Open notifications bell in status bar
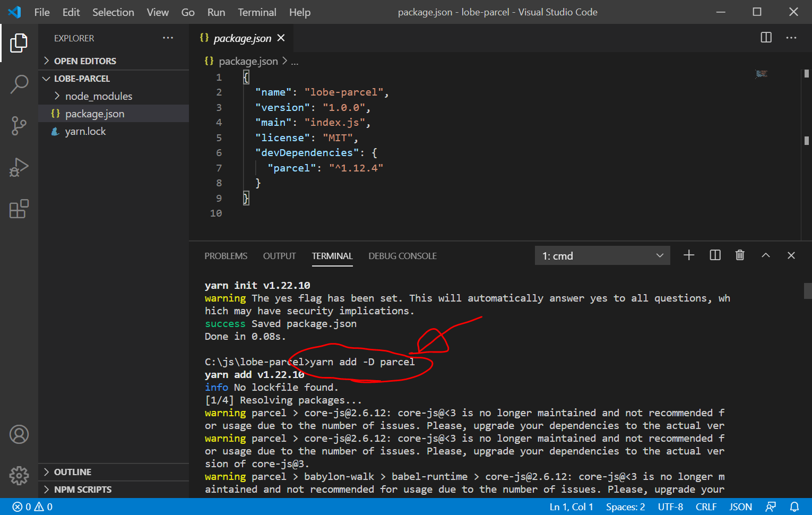This screenshot has width=812, height=515. (x=794, y=507)
